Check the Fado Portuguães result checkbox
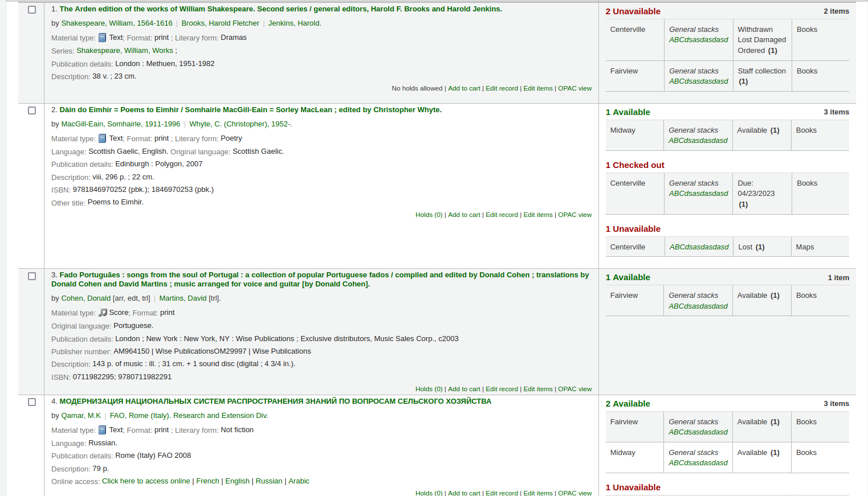The image size is (868, 496). (32, 276)
